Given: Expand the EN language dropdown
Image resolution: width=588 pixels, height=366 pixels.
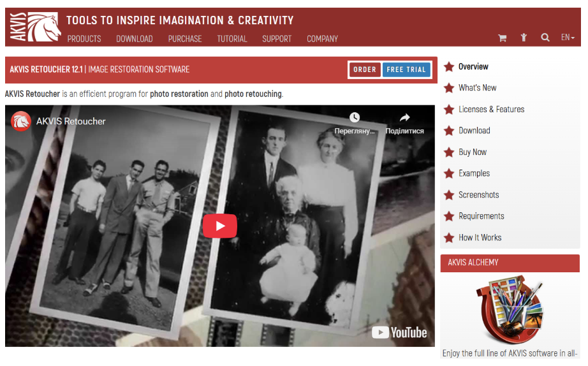Looking at the screenshot, I should pyautogui.click(x=568, y=37).
